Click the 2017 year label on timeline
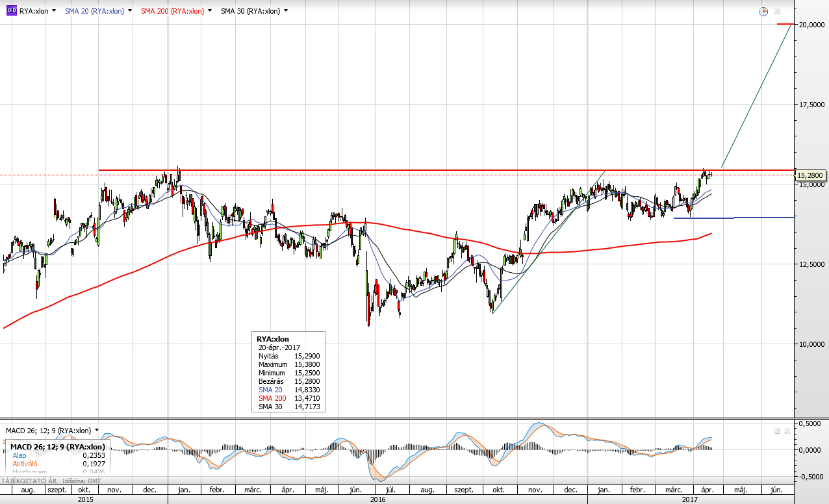829x504 pixels. pyautogui.click(x=690, y=499)
